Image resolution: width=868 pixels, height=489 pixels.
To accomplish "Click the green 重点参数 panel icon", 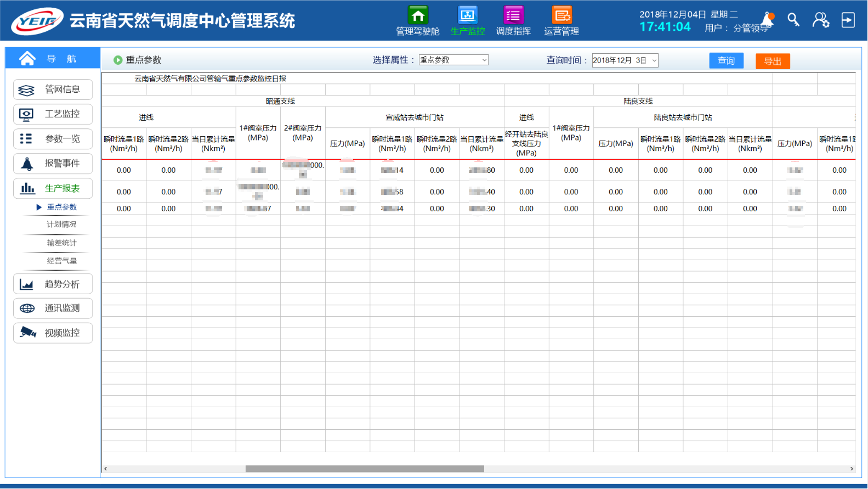I will (x=117, y=60).
